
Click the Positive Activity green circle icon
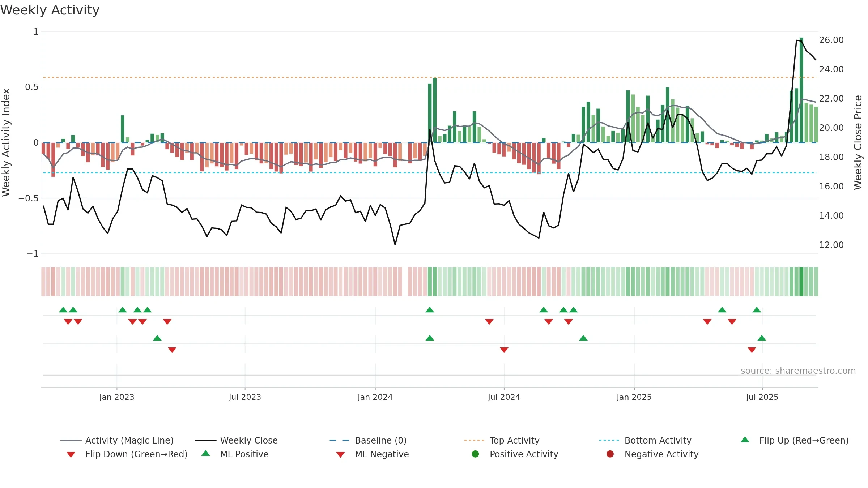475,454
